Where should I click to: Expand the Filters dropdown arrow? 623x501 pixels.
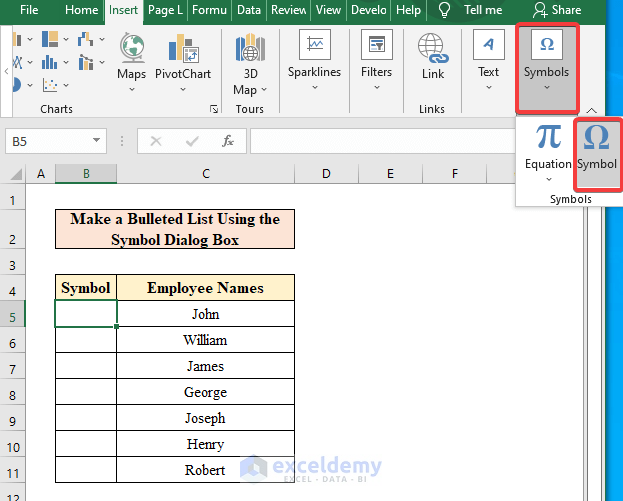pyautogui.click(x=377, y=87)
